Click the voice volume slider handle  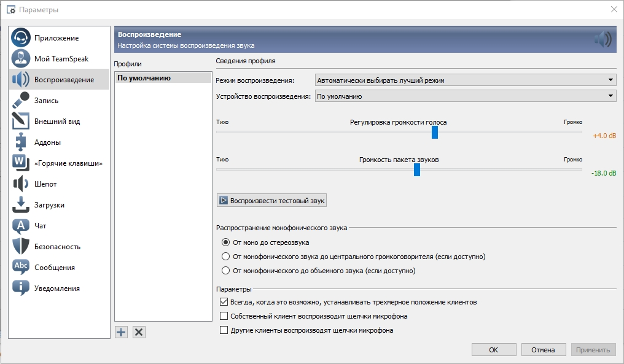click(435, 132)
